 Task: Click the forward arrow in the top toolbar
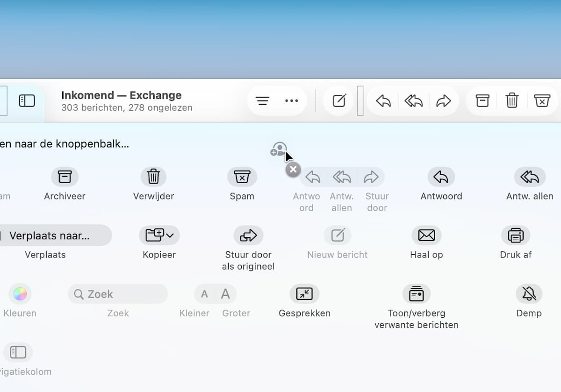point(443,101)
